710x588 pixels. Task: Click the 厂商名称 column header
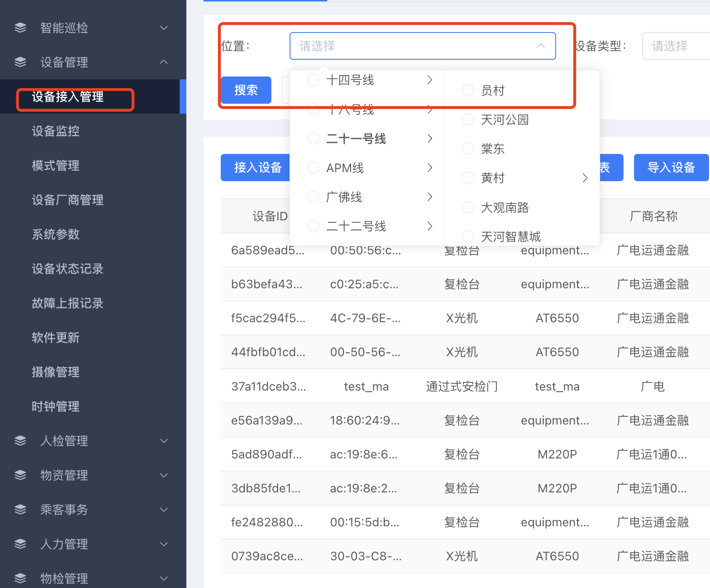point(654,216)
